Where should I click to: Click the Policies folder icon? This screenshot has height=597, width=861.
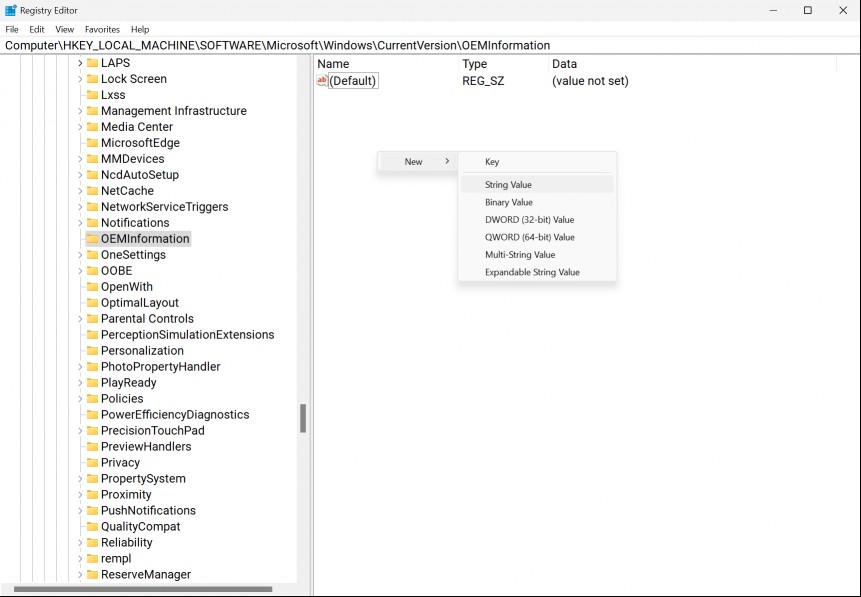92,398
